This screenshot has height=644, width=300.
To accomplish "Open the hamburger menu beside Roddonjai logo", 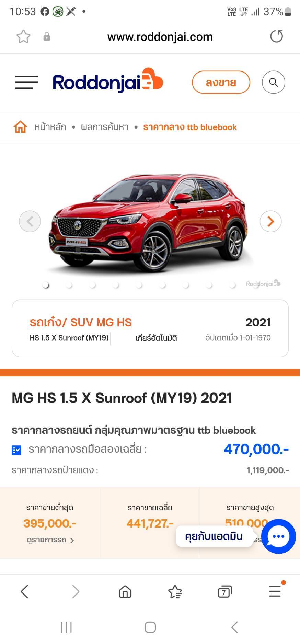I will [x=26, y=82].
